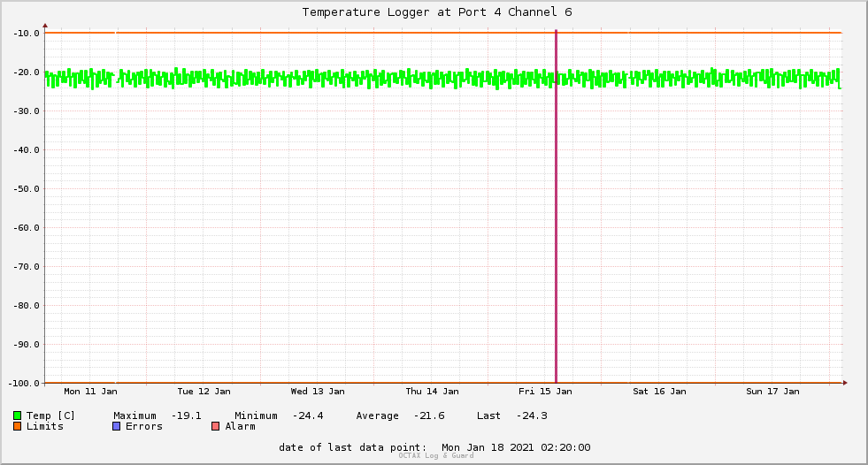Click the vertical magenta marker on Fri 15 Jan
This screenshot has height=465, width=868.
[x=557, y=208]
